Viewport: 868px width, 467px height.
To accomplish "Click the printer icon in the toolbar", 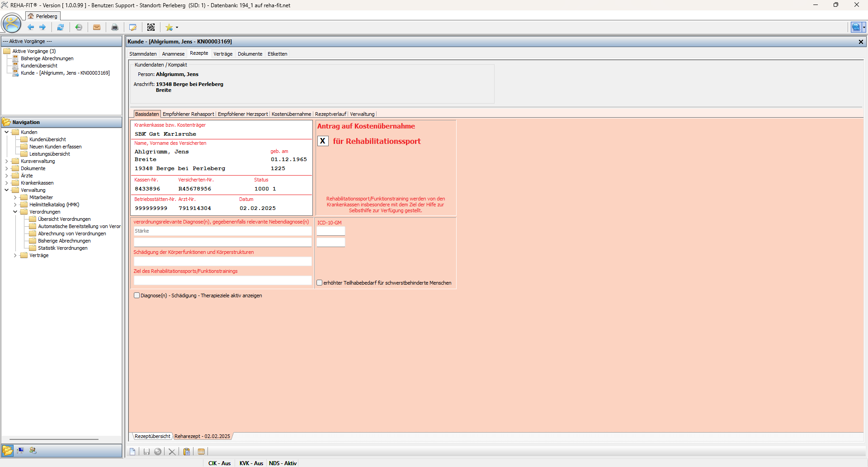I will (x=115, y=27).
